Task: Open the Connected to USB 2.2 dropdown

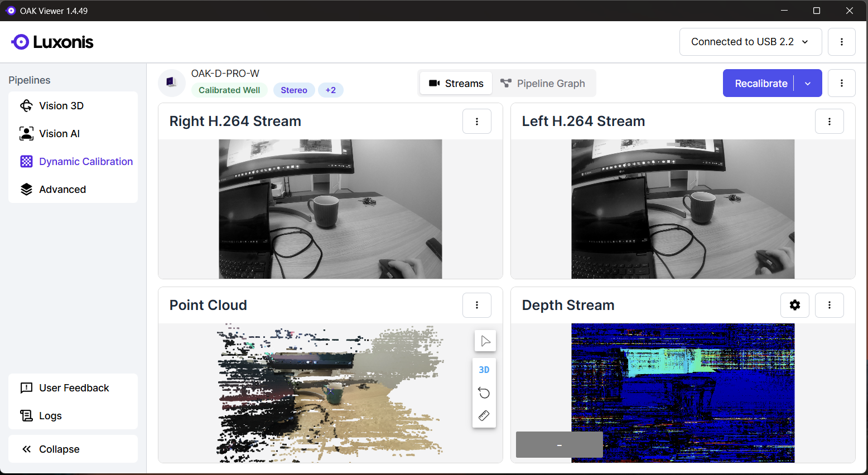Action: 750,42
